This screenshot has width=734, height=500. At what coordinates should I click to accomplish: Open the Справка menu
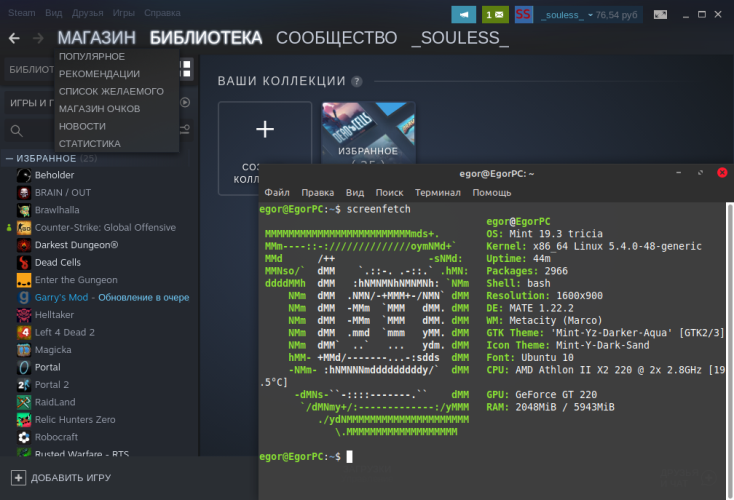coord(162,13)
